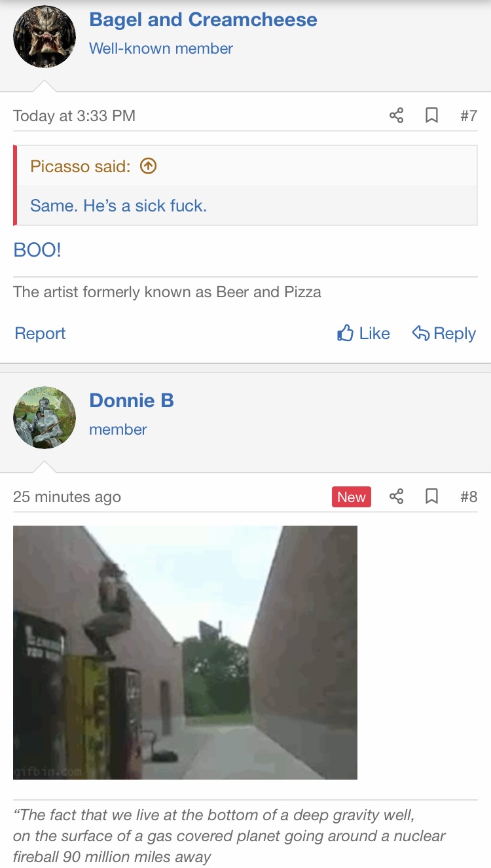Jump to Picasso's quoted post arrow
This screenshot has width=491, height=868.
(x=149, y=166)
